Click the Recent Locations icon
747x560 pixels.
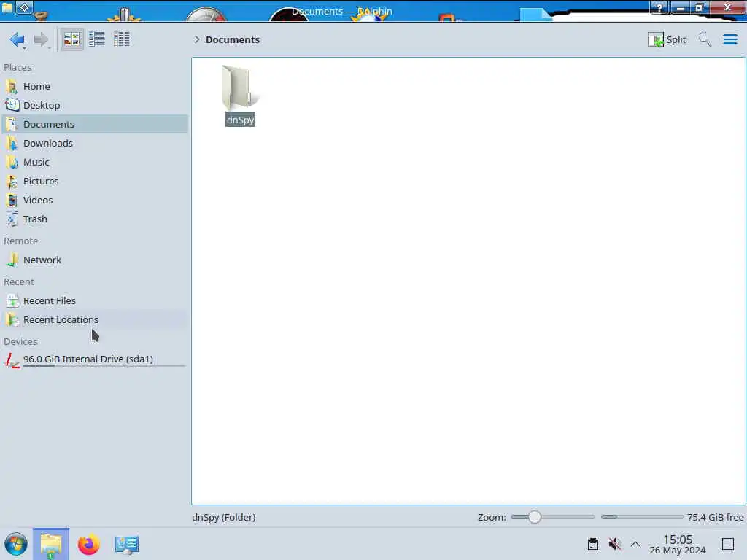[x=12, y=320]
